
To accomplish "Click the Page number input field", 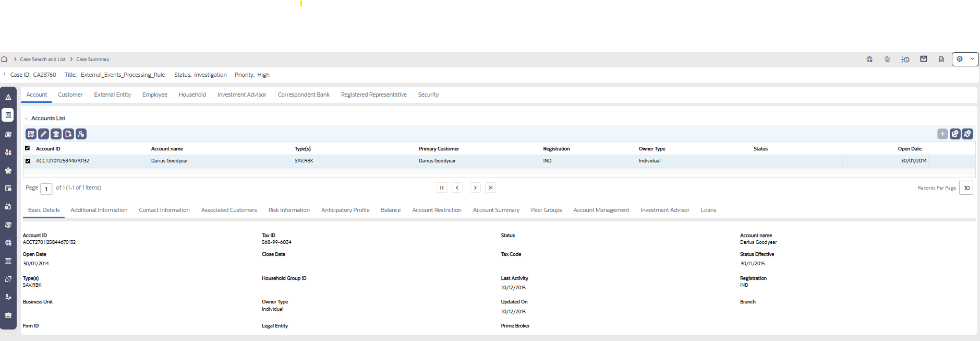I will [x=46, y=189].
